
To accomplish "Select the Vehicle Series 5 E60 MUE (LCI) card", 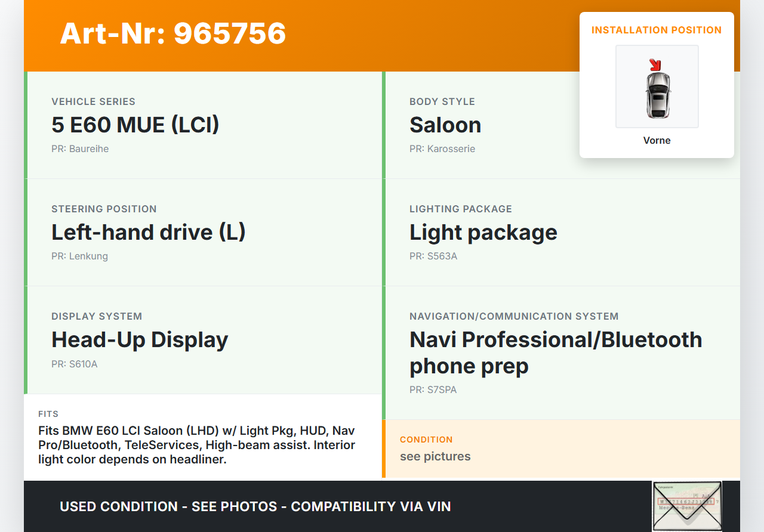I will coord(203,125).
